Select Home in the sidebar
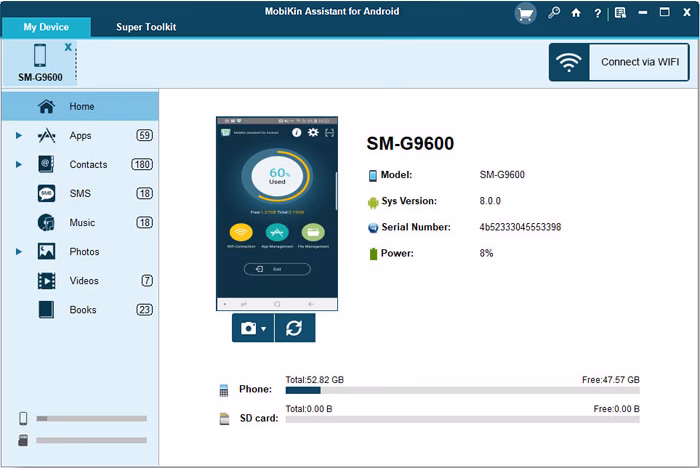 tap(80, 106)
